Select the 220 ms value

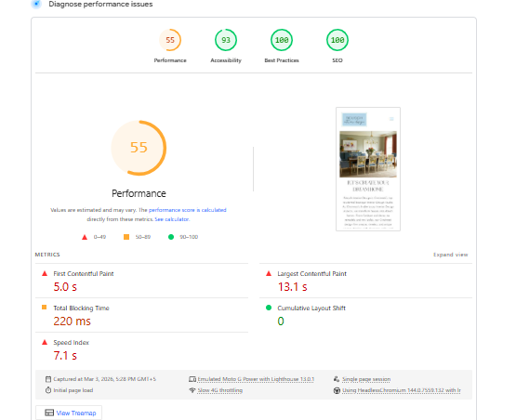click(73, 322)
